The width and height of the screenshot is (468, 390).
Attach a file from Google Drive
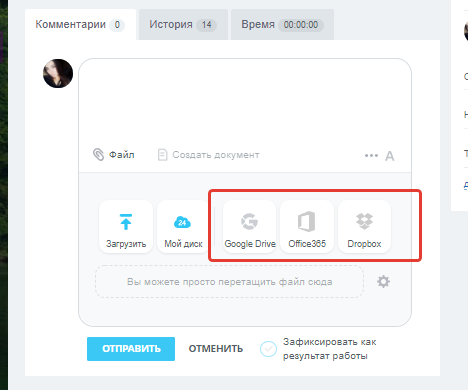(250, 227)
